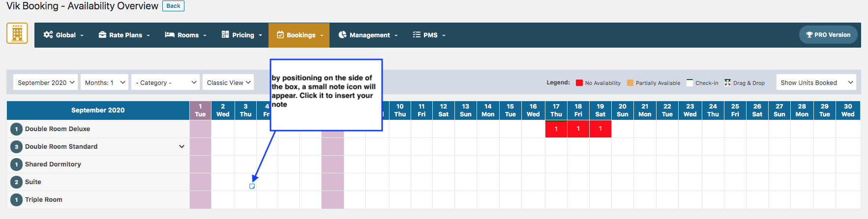868x219 pixels.
Task: Click the orange Partially Available legend swatch
Action: coord(630,83)
